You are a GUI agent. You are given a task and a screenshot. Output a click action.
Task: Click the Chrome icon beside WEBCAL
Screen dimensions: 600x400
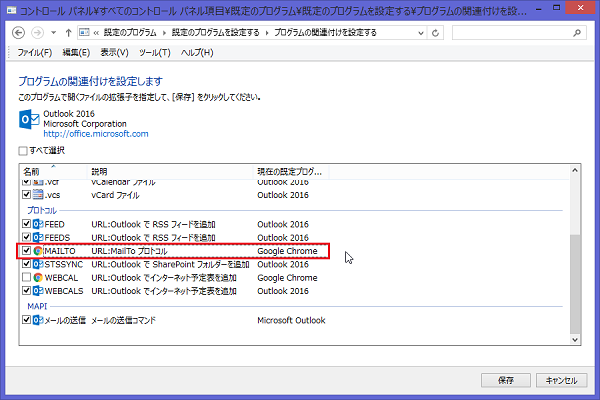38,278
